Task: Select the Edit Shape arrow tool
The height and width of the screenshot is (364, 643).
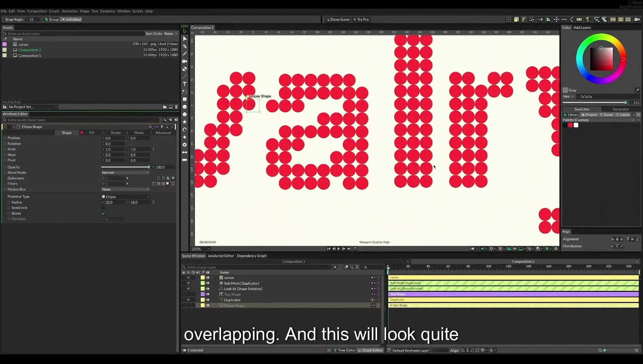Action: [x=185, y=39]
